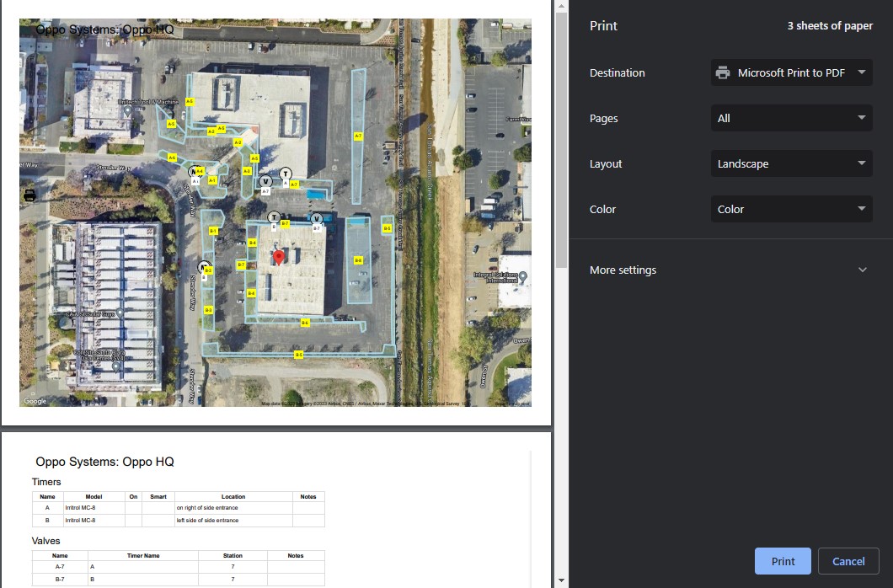Click the N marker labeled B-2

tap(204, 266)
